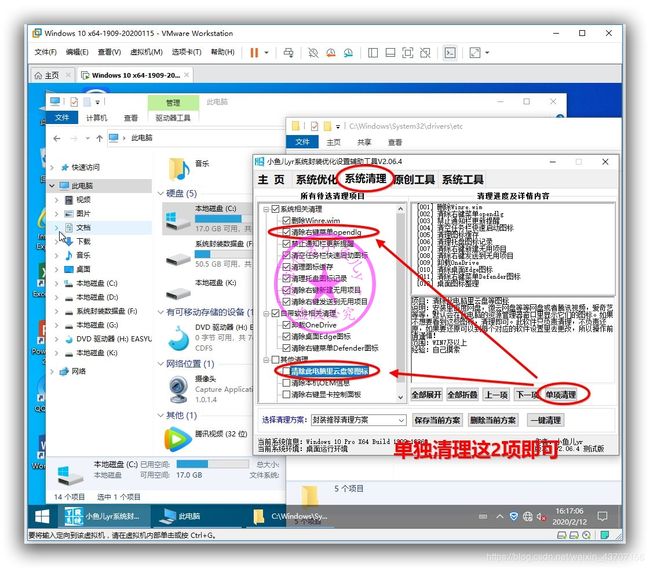The height and width of the screenshot is (568, 650).
Task: Enter Unity mode from the VMware toolbar
Action: [x=425, y=53]
